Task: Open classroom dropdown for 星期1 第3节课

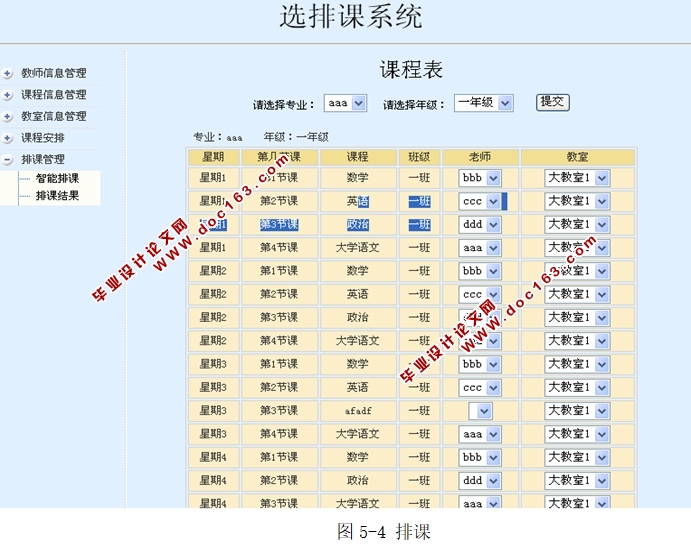Action: (x=577, y=225)
